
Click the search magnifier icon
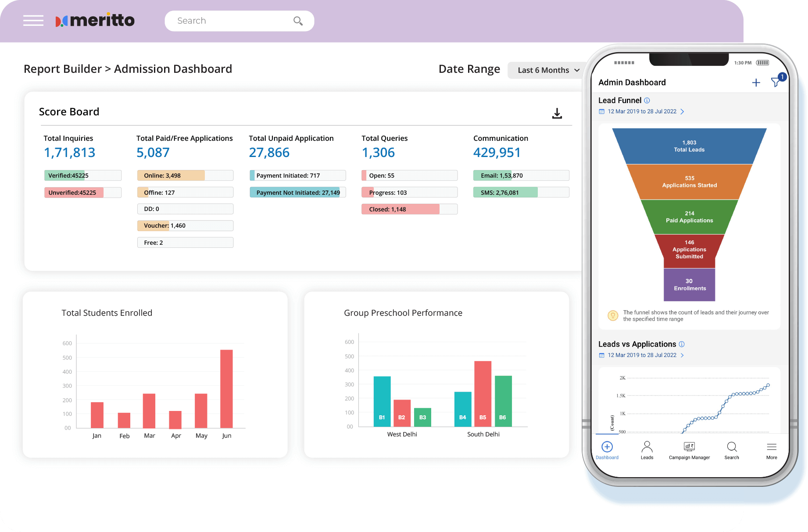click(298, 21)
